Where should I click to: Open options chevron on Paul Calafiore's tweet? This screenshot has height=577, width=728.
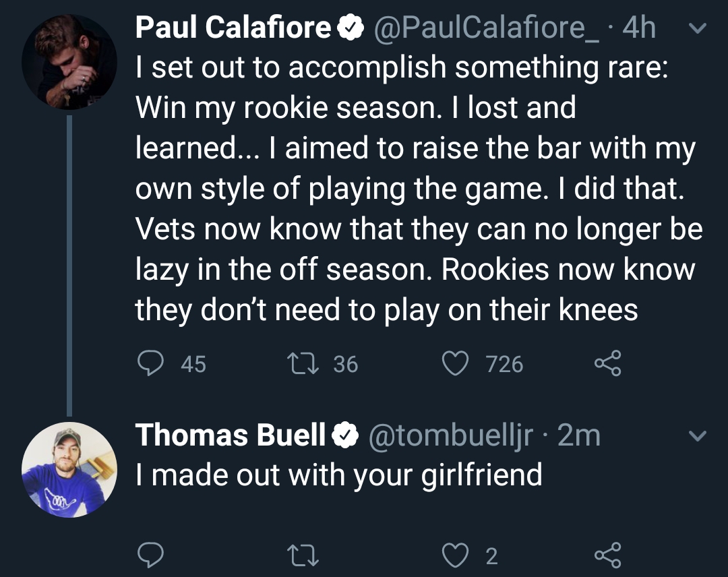697,28
